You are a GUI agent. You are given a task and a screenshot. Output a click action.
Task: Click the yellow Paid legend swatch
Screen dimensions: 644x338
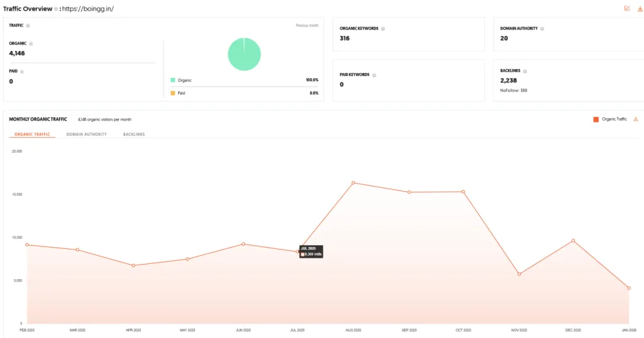173,93
